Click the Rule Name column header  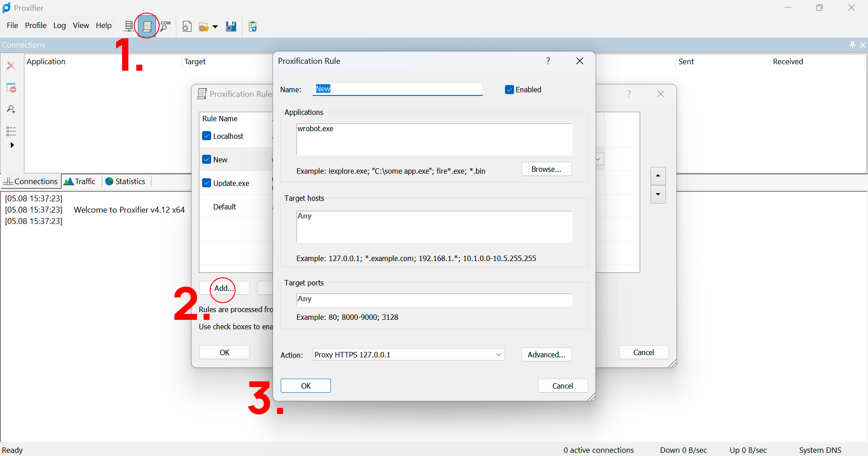click(234, 119)
